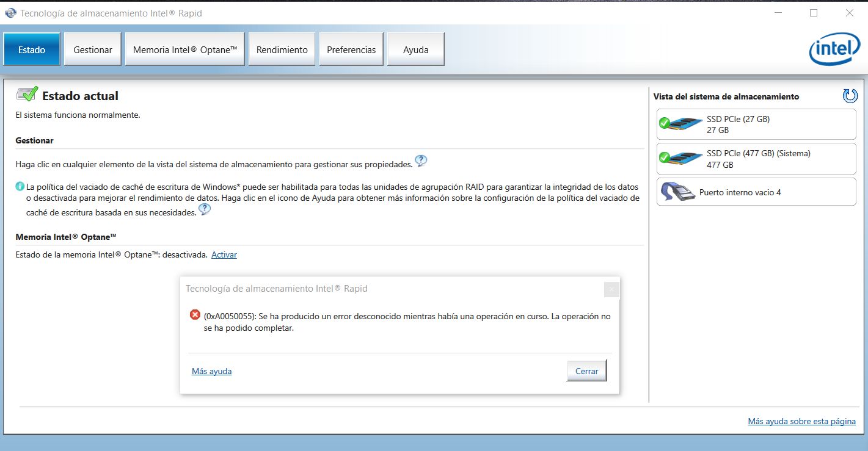Close the Intel Rapid Storage window
868x451 pixels.
click(849, 13)
